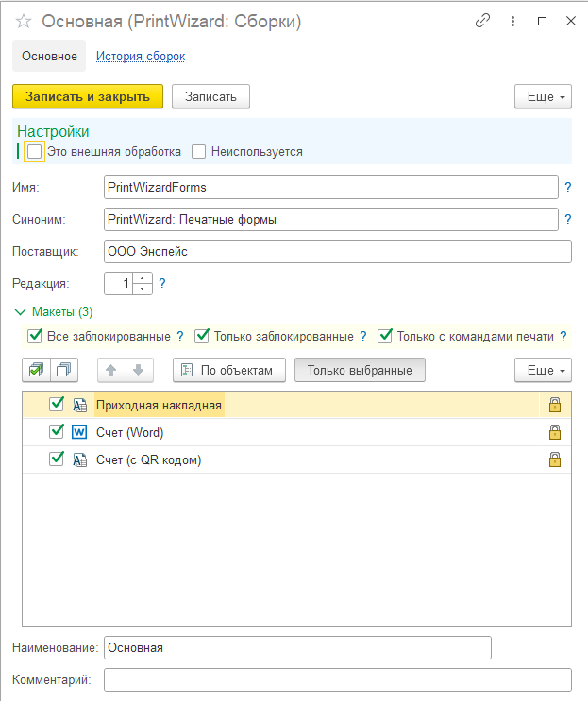Click the lock icon for Счет (Word)
The image size is (588, 701).
[554, 432]
